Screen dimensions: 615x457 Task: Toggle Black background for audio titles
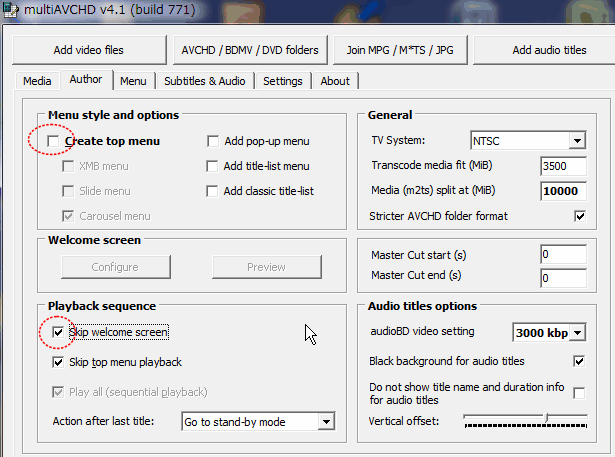(x=579, y=360)
